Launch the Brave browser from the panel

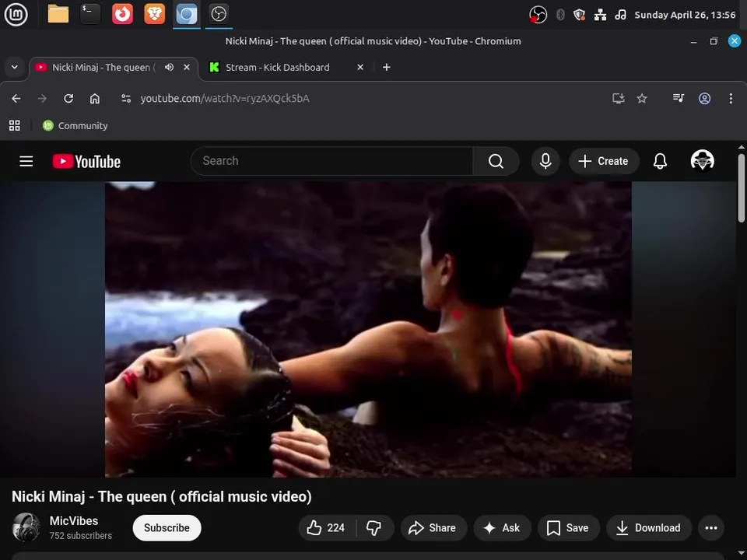tap(154, 14)
